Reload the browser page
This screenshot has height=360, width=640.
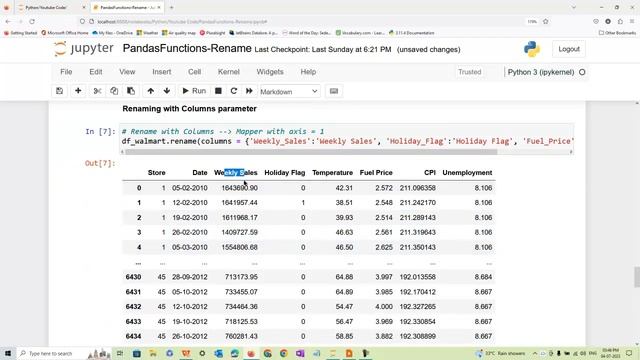(x=32, y=21)
